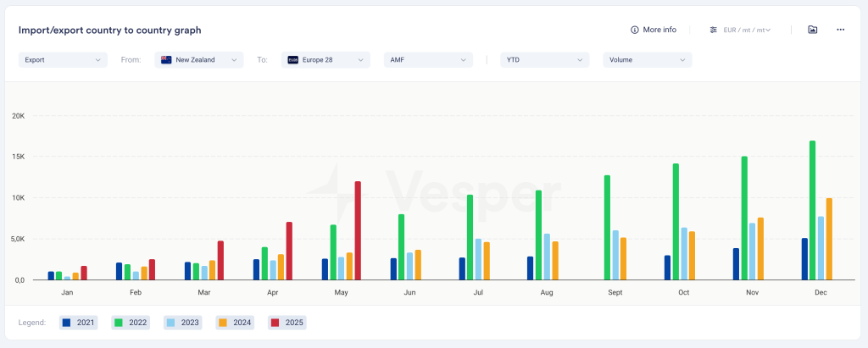This screenshot has height=348, width=868.
Task: Toggle the 2022 legend series
Action: coord(130,323)
